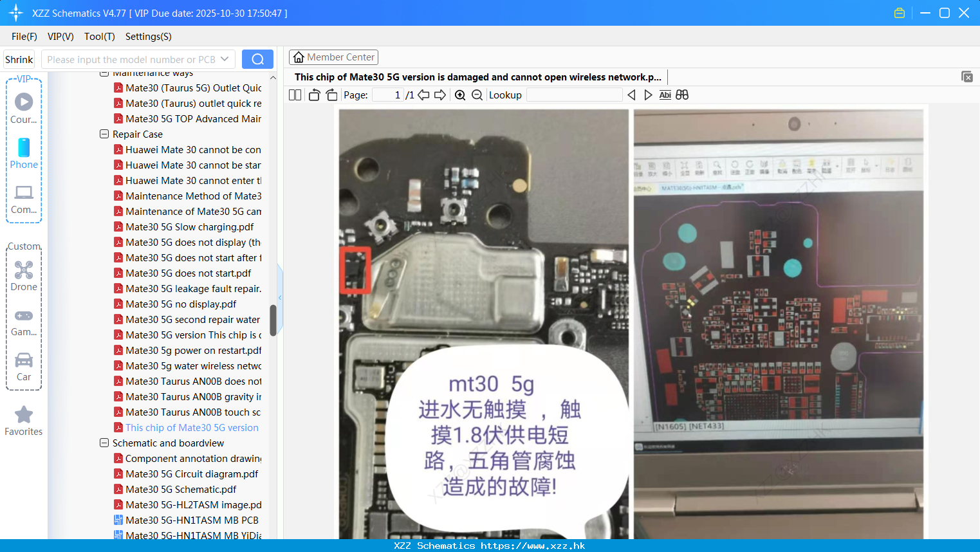Click the Shrink button
This screenshot has height=552, width=980.
[19, 59]
